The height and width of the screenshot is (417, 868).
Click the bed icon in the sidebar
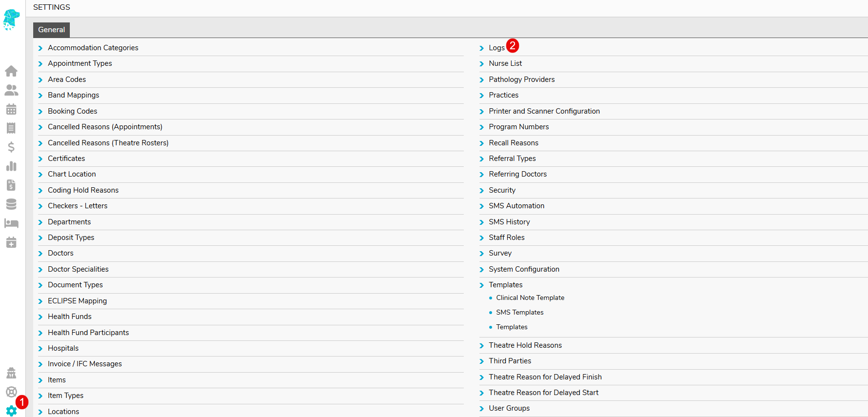(11, 223)
